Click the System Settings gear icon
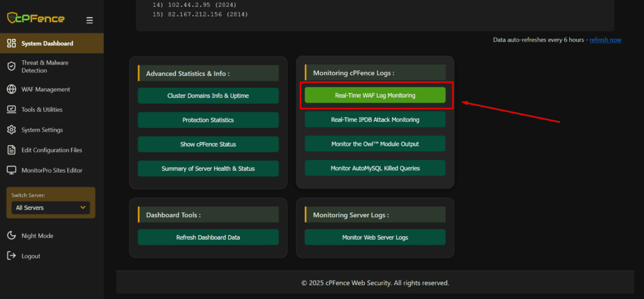 pyautogui.click(x=11, y=130)
